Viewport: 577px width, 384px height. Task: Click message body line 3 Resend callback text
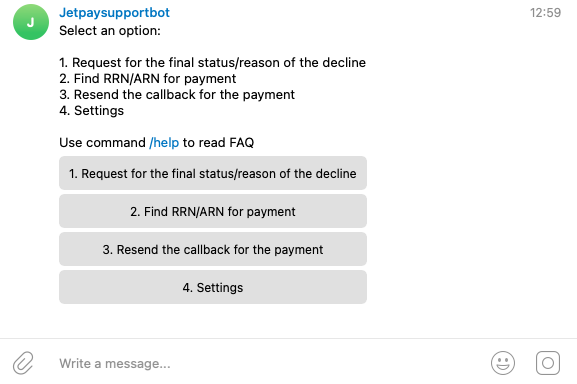click(177, 95)
